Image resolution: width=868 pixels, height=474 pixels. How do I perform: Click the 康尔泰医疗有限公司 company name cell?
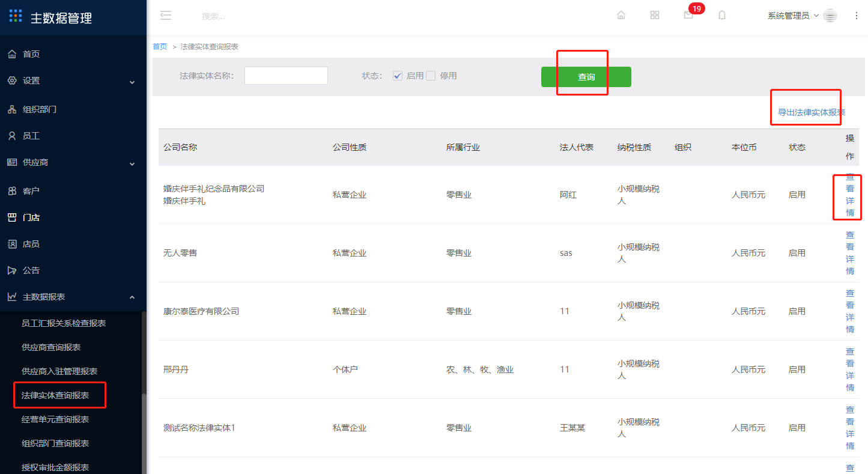coord(201,311)
